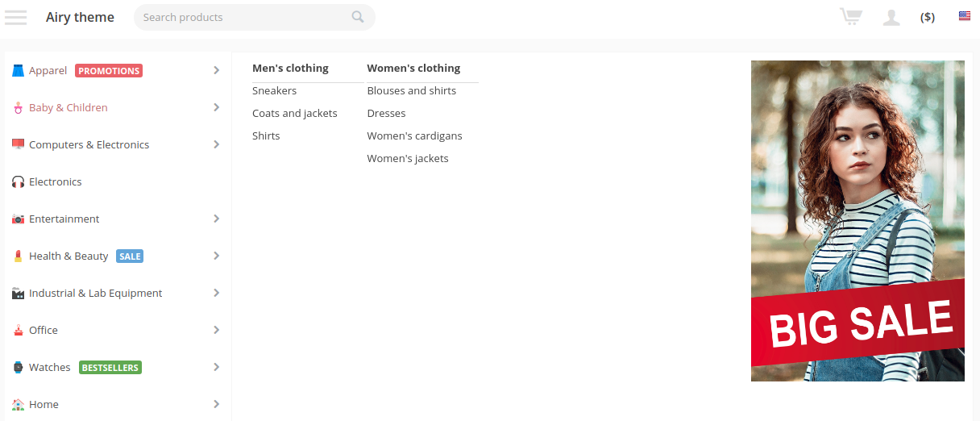Expand the Apparel category chevron
980x421 pixels.
tap(216, 70)
